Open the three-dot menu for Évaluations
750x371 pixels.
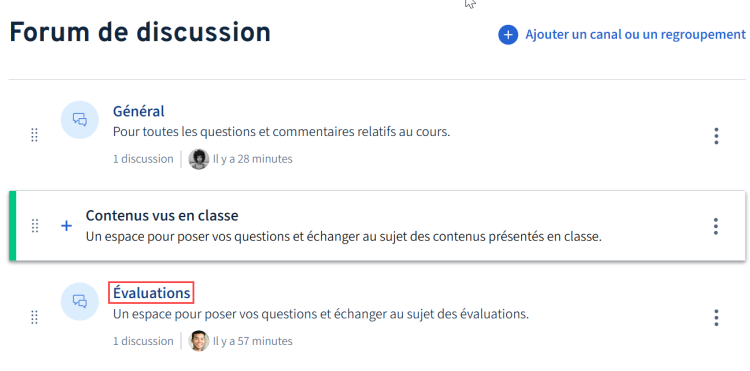716,317
